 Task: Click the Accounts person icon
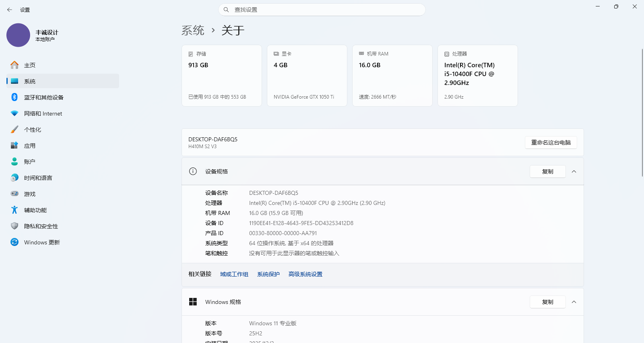pos(14,161)
